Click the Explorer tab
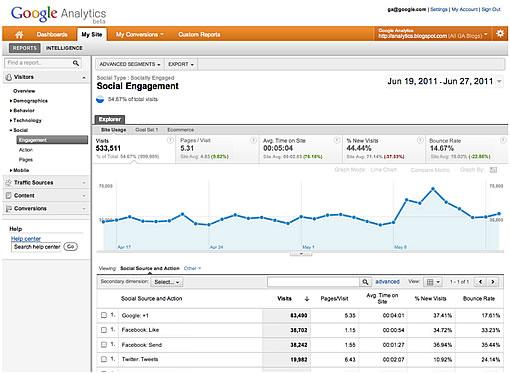 [x=110, y=119]
